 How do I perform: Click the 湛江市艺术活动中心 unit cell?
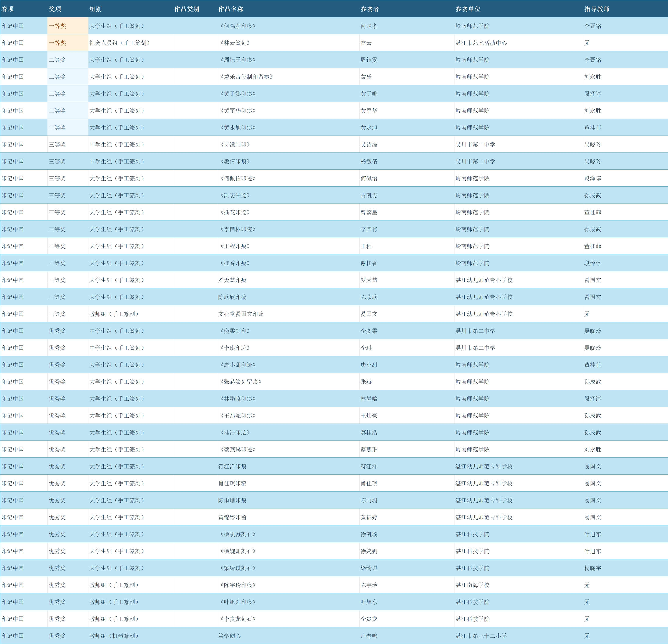pyautogui.click(x=519, y=43)
